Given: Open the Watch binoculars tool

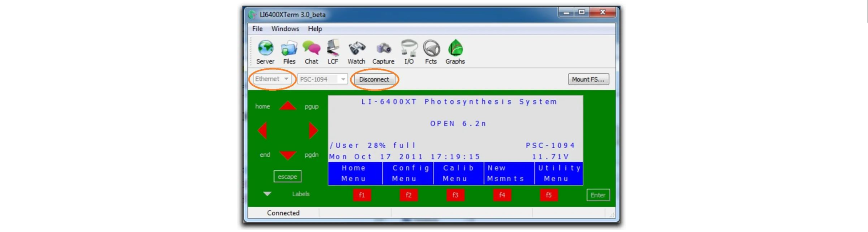Looking at the screenshot, I should coord(356,52).
